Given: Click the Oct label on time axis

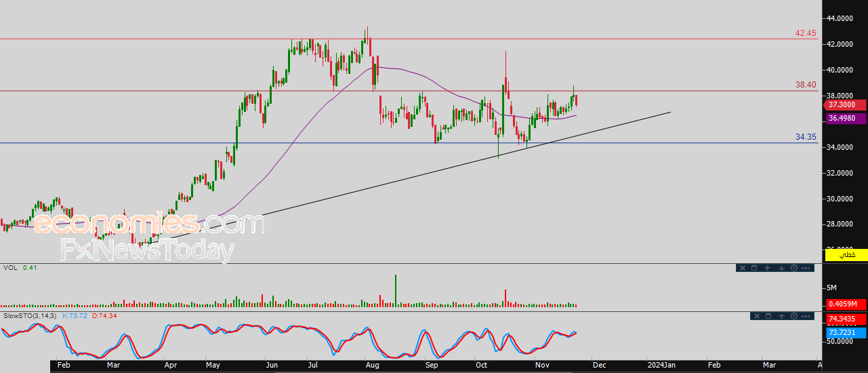Looking at the screenshot, I should click(482, 365).
